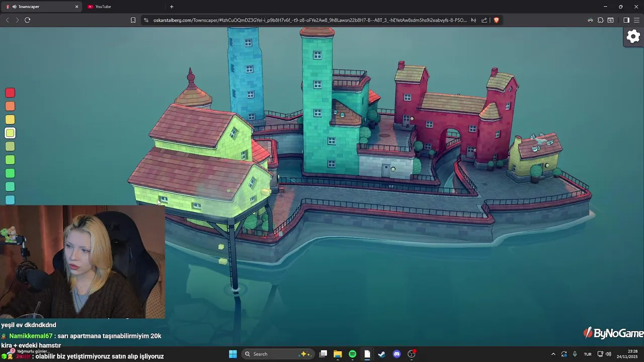Open Steam from taskbar
This screenshot has height=362, width=644.
click(382, 354)
